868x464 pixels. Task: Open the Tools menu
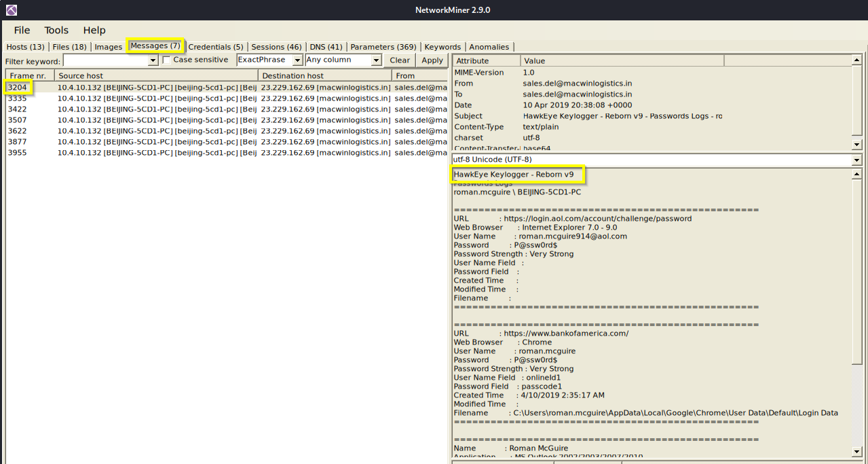click(x=56, y=30)
